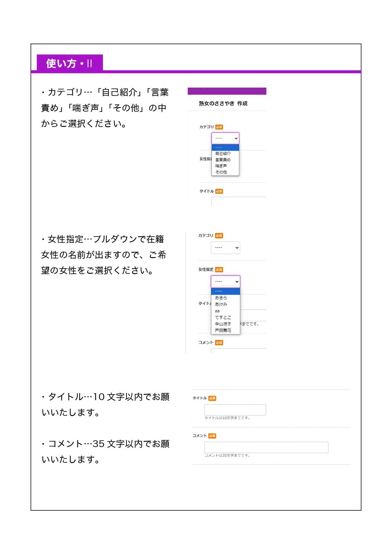Open the 女性指定 dropdown box

[225, 281]
